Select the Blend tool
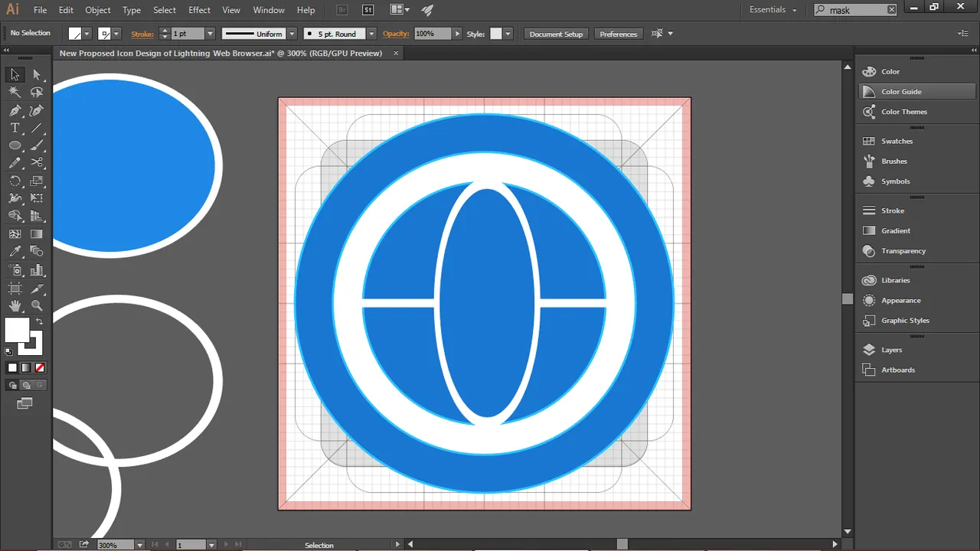The width and height of the screenshot is (980, 551). click(x=37, y=252)
